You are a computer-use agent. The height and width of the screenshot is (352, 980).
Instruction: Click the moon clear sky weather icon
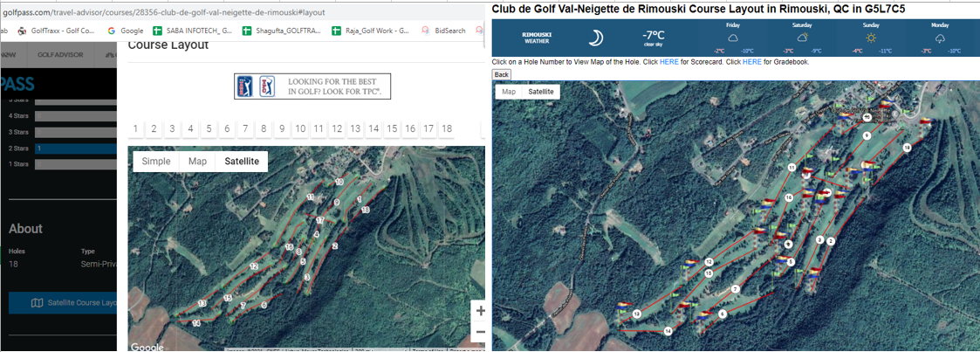(x=596, y=38)
